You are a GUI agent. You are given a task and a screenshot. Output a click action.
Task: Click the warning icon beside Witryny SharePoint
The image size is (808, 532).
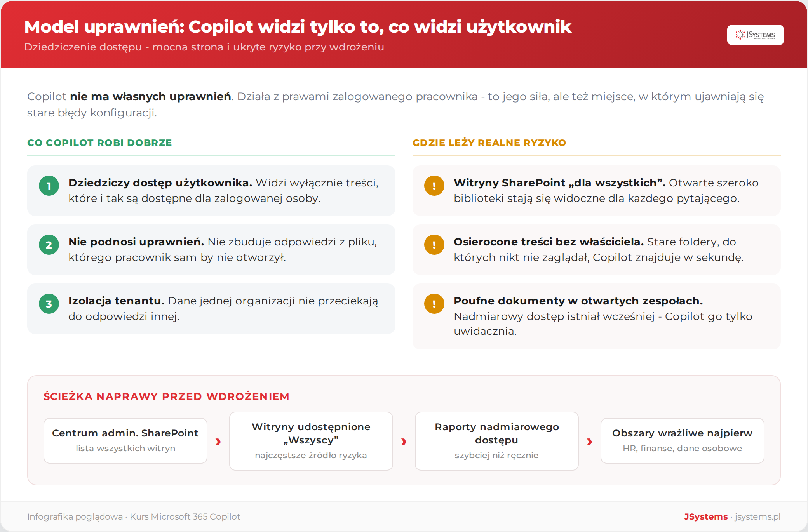coord(434,186)
